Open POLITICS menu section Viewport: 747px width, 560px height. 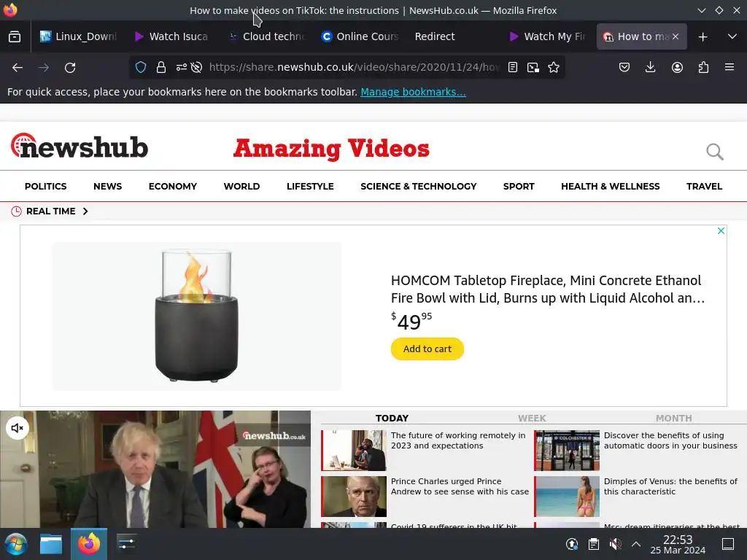(46, 186)
